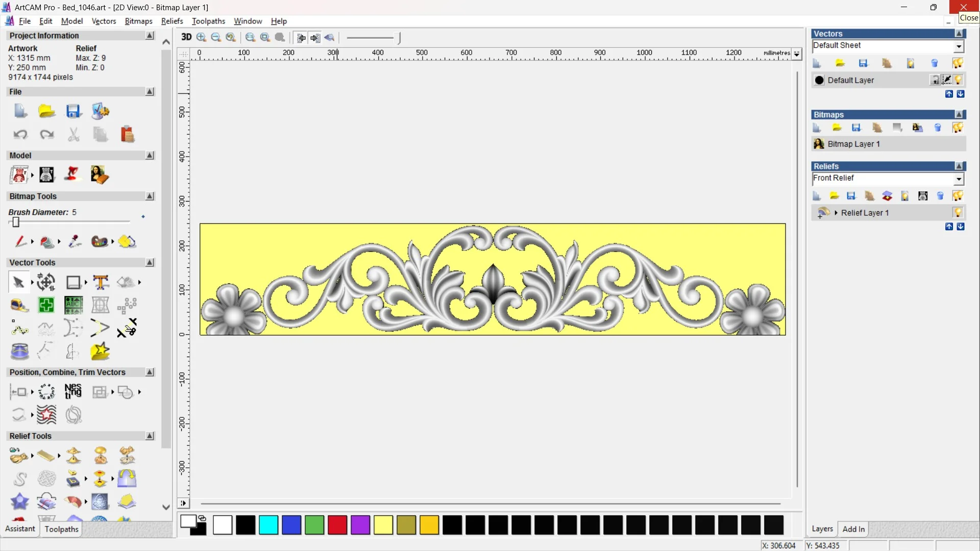Click the Zoom In toolbar icon

[x=201, y=37]
